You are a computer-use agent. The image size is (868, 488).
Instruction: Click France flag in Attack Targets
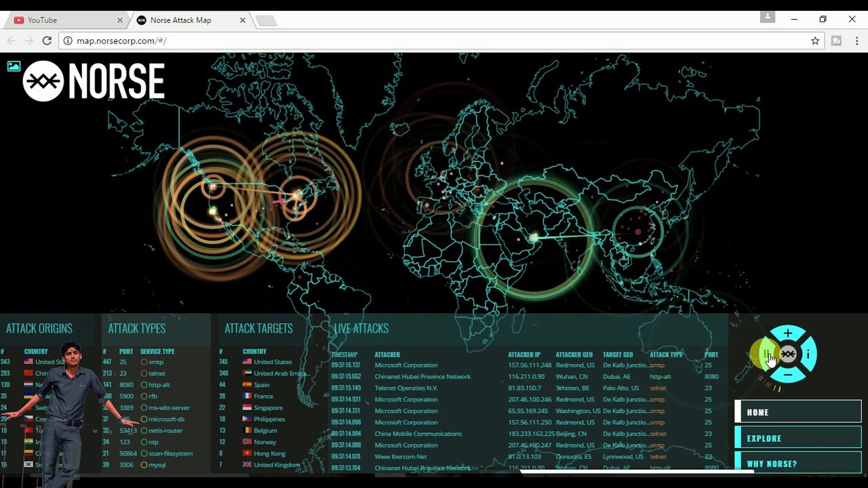click(247, 396)
